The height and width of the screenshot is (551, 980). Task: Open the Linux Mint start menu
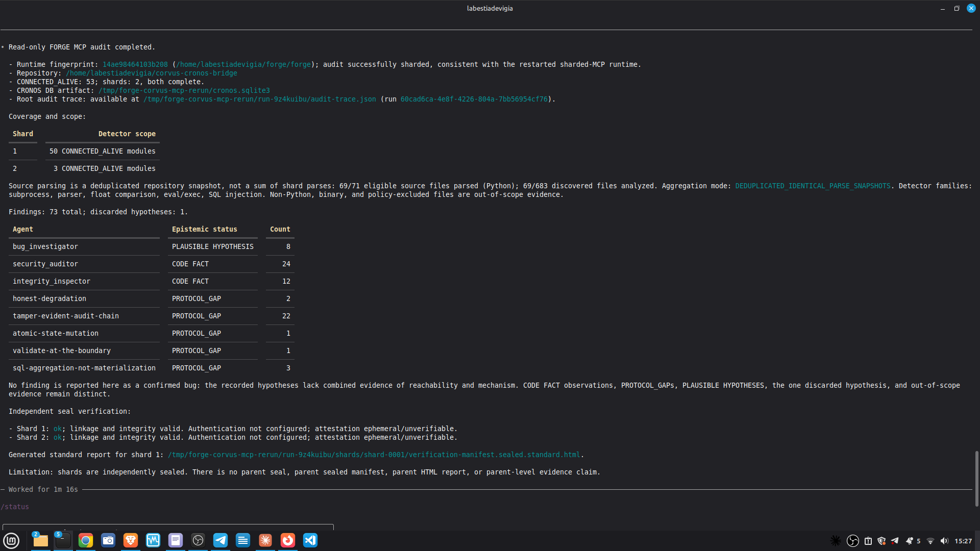[11, 540]
